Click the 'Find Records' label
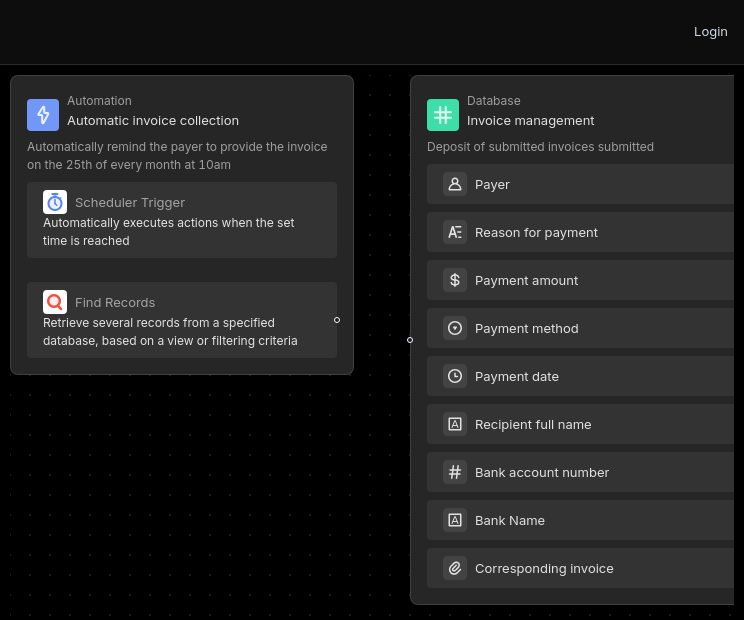744x620 pixels. coord(115,303)
